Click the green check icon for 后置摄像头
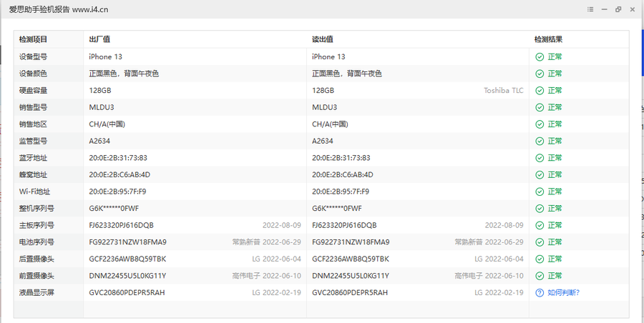The width and height of the screenshot is (644, 323). 540,259
